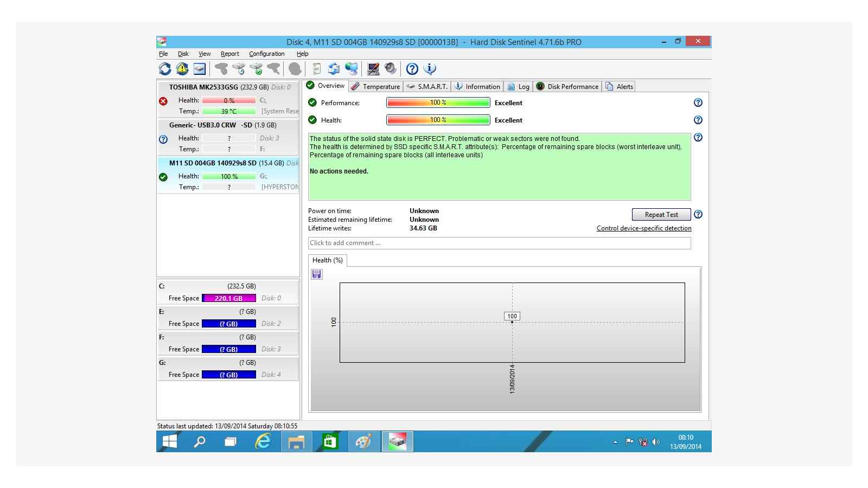Image resolution: width=868 pixels, height=488 pixels.
Task: Open the Disk menu
Action: coord(183,54)
